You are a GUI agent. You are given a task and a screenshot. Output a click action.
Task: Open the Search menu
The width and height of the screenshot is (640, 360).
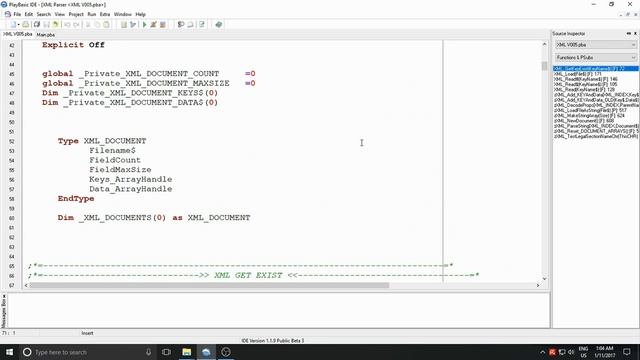click(44, 14)
